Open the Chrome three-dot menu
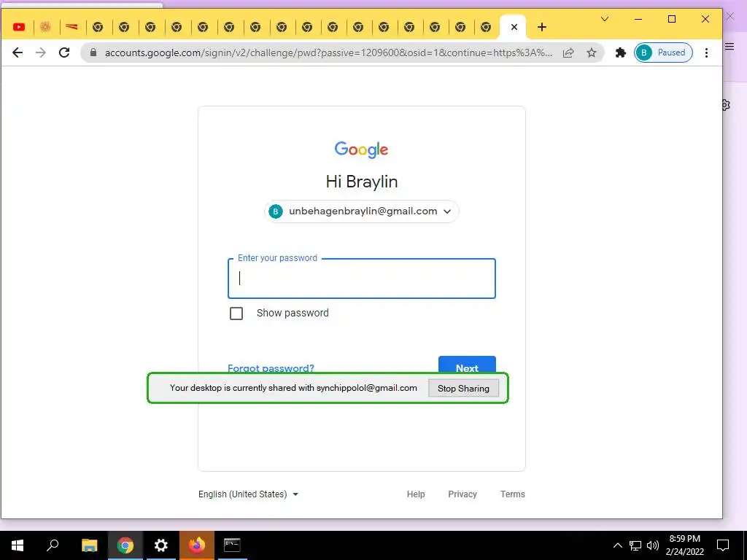Screen dimensions: 747x560 coord(706,52)
